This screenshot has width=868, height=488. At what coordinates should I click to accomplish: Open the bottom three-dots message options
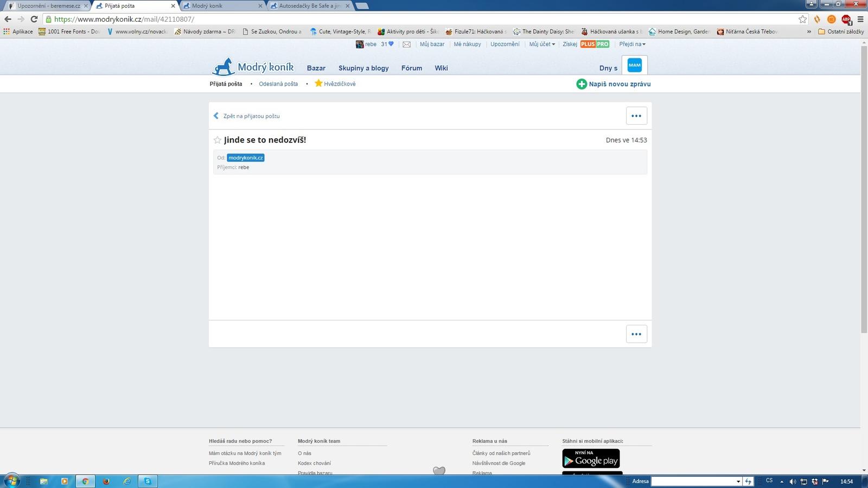tap(636, 334)
